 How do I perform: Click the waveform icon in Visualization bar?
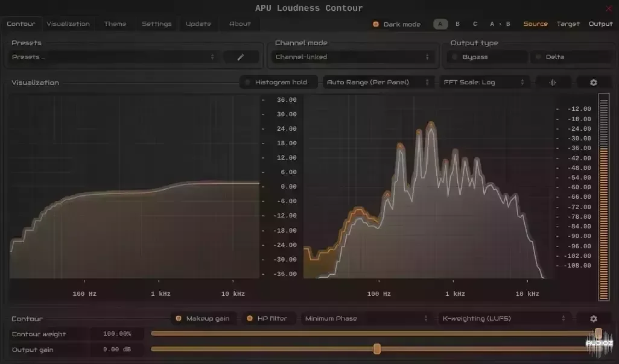[553, 83]
